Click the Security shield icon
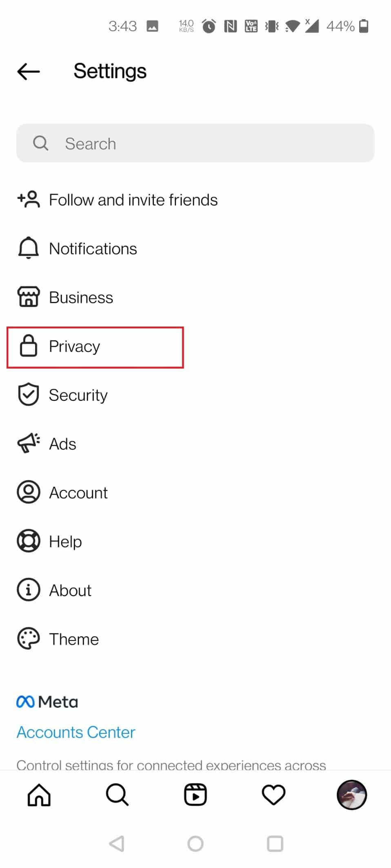The width and height of the screenshot is (391, 868). pyautogui.click(x=28, y=394)
